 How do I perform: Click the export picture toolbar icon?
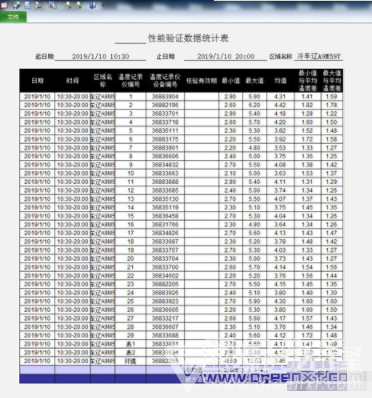(x=53, y=5)
